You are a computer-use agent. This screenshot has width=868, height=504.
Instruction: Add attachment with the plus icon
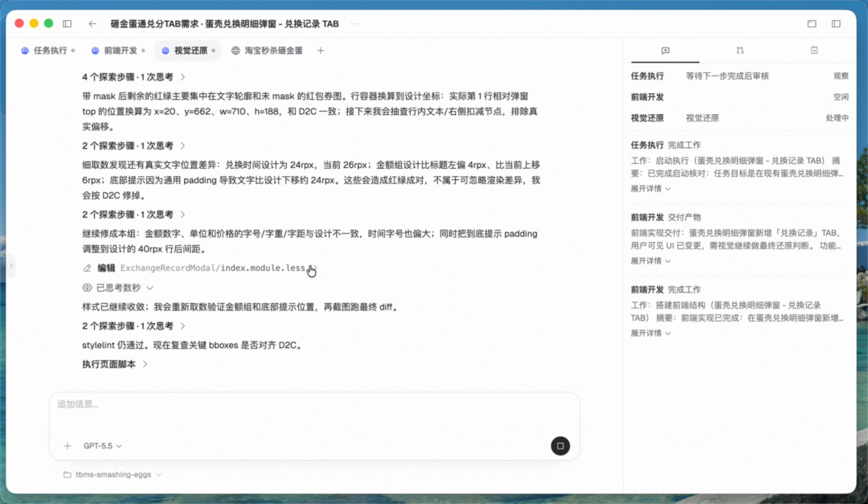tap(68, 446)
